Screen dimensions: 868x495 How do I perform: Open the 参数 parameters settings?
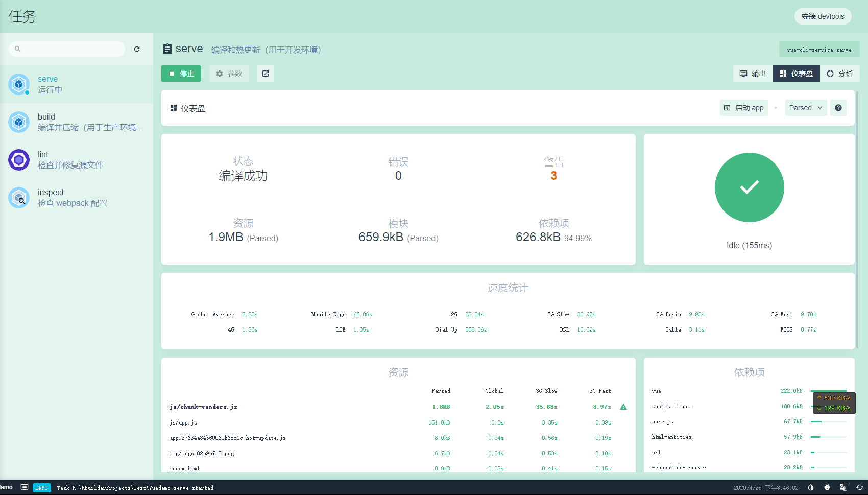coord(229,74)
